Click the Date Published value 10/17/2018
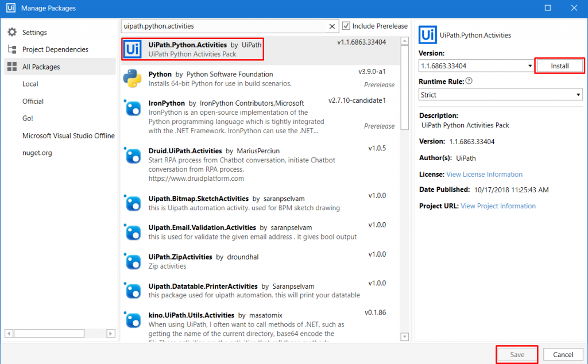 click(x=512, y=190)
